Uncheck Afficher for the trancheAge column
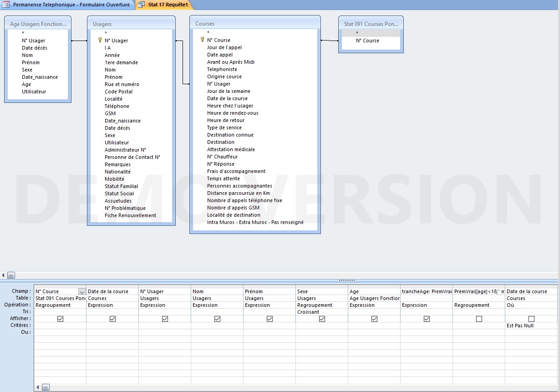559x392 pixels. pyautogui.click(x=427, y=319)
